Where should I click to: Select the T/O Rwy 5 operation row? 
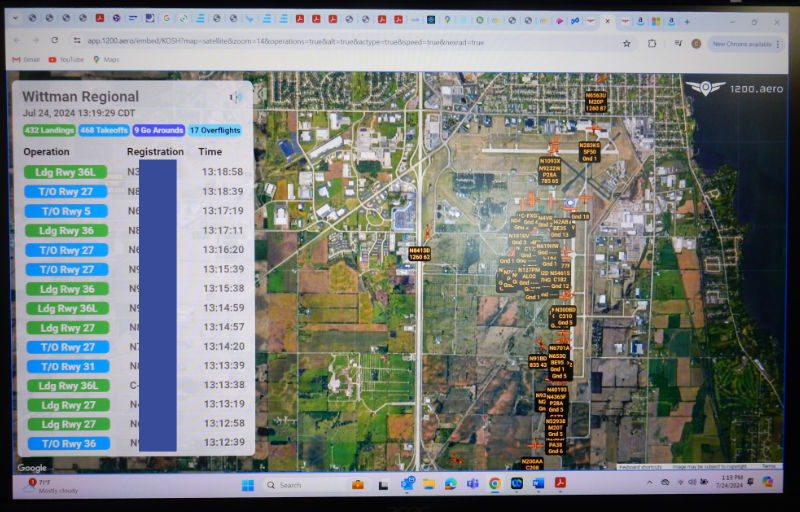coord(64,211)
